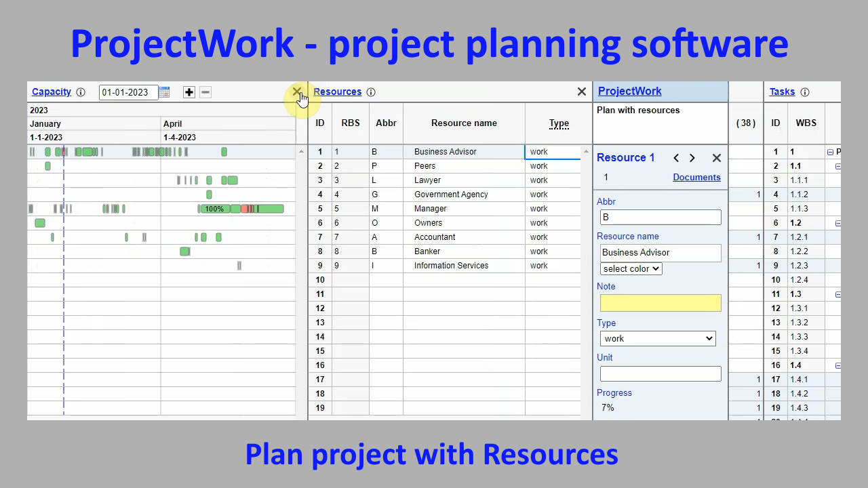
Task: Click the RBS column header
Action: click(x=351, y=123)
